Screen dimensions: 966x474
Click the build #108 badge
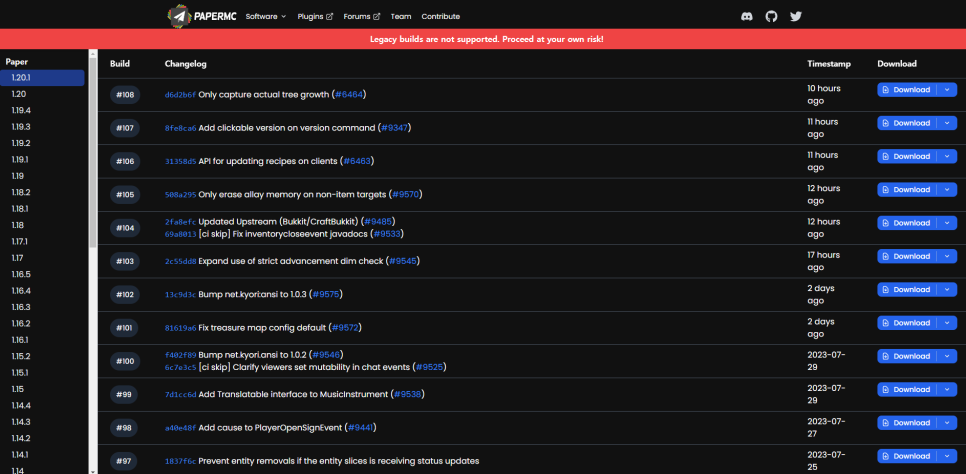point(125,94)
